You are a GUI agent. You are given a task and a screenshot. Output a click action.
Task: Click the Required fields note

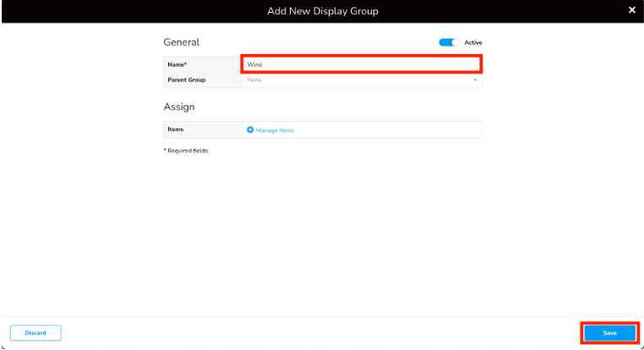pyautogui.click(x=185, y=150)
